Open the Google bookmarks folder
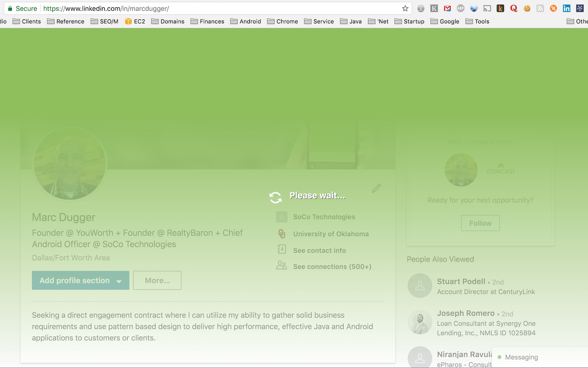The image size is (588, 368). pyautogui.click(x=445, y=21)
